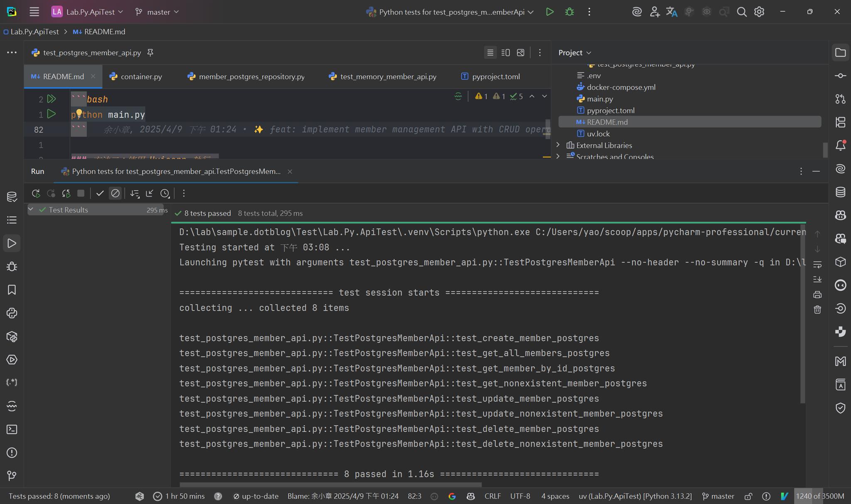The width and height of the screenshot is (851, 504).
Task: Toggle Show Passed tests checkmark
Action: [x=100, y=193]
